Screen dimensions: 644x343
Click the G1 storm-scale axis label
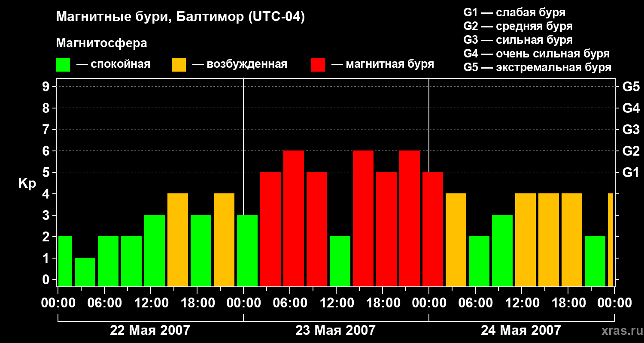tap(631, 173)
